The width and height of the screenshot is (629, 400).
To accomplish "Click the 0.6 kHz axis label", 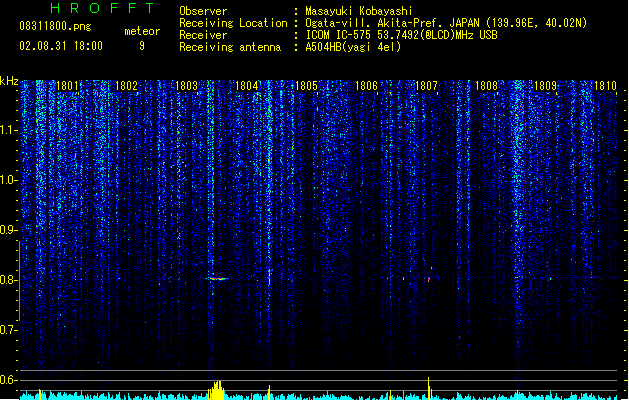I will pyautogui.click(x=8, y=380).
